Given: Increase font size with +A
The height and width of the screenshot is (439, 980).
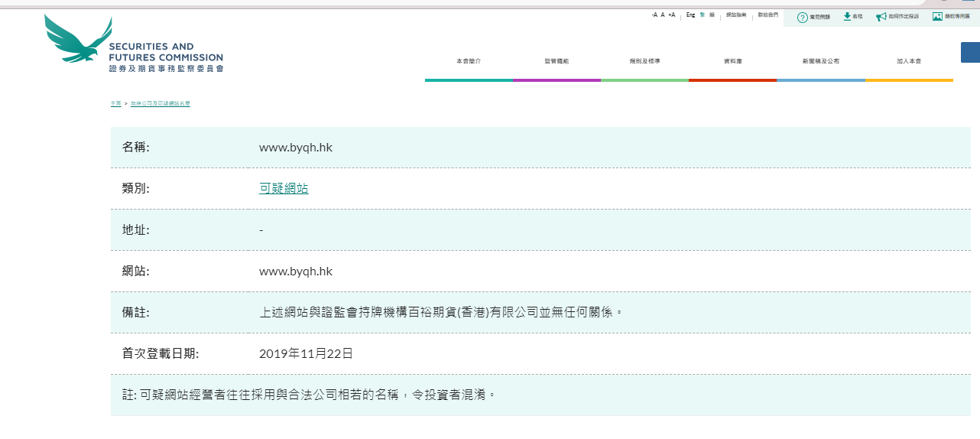Looking at the screenshot, I should [671, 15].
